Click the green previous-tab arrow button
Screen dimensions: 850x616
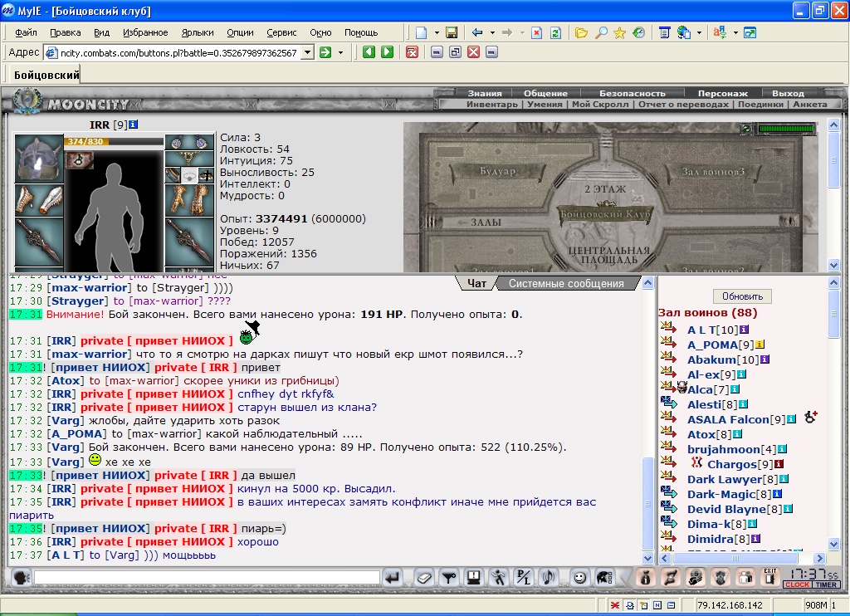(369, 52)
